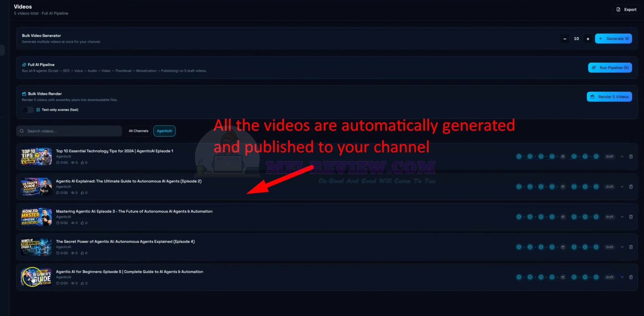This screenshot has width=644, height=316.
Task: Delete the Mastering Agentic AI Episode 3 video
Action: pos(631,217)
